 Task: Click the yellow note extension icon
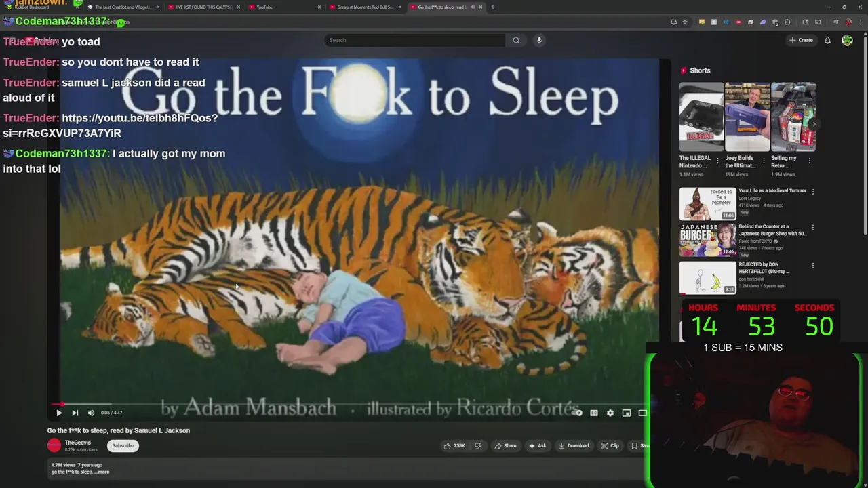(702, 22)
